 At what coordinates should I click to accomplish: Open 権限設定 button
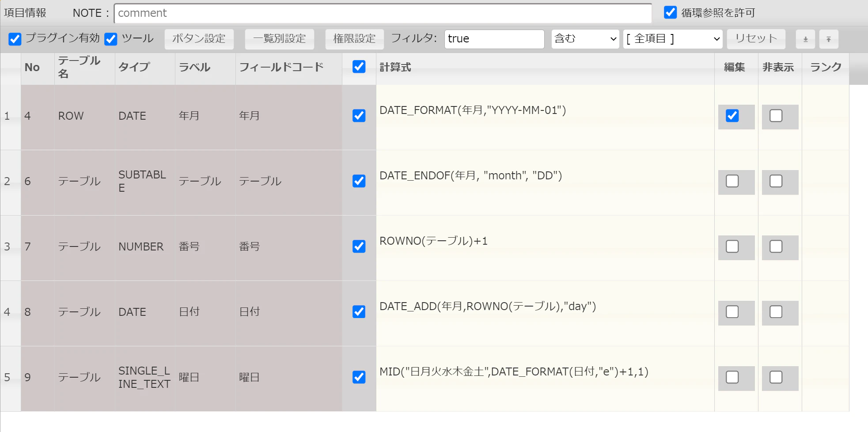click(354, 39)
